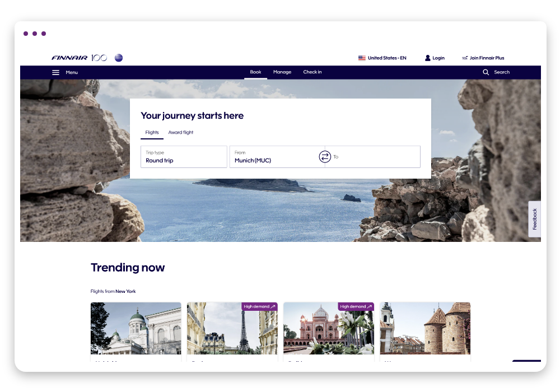Select Book in the navigation bar
Screen dimensions: 560x392
pyautogui.click(x=256, y=72)
